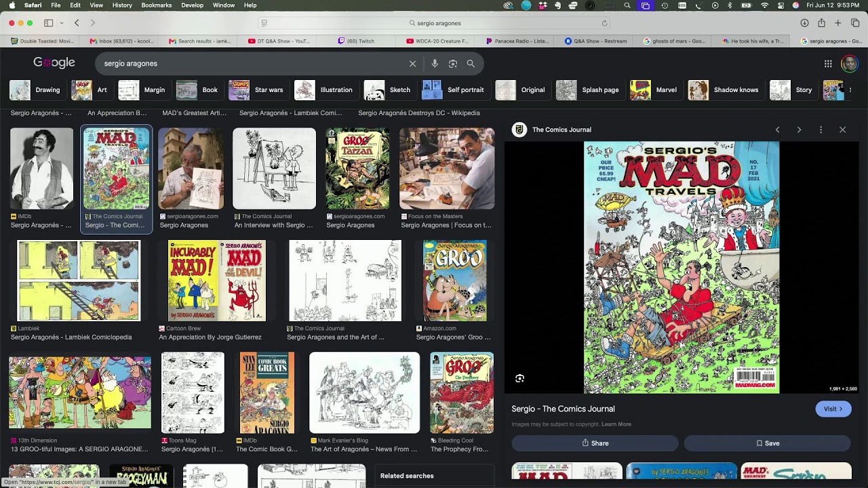The height and width of the screenshot is (488, 868).
Task: Open a new Safari tab
Action: point(838,23)
